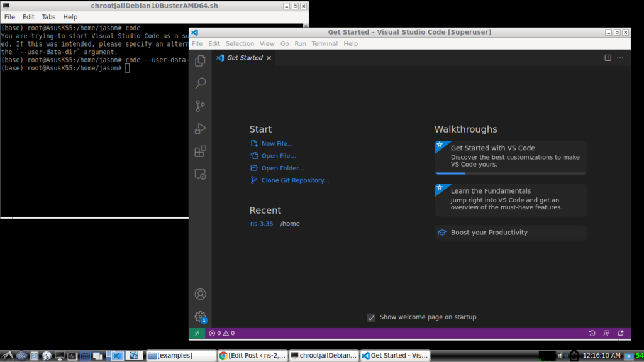Open Remote Explorer view
This screenshot has width=644, height=362.
[x=200, y=174]
